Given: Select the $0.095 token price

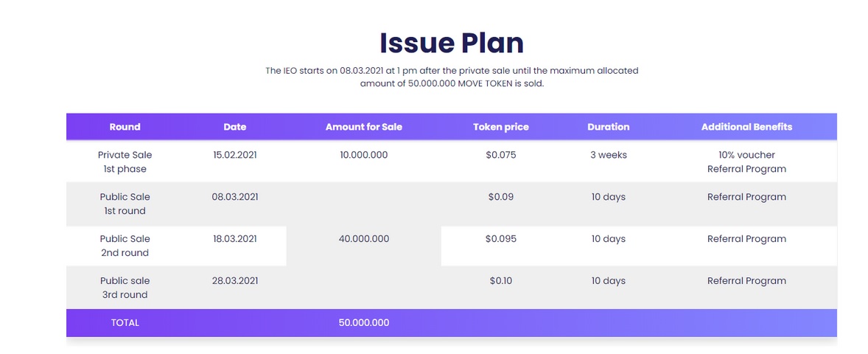Looking at the screenshot, I should click(x=501, y=239).
